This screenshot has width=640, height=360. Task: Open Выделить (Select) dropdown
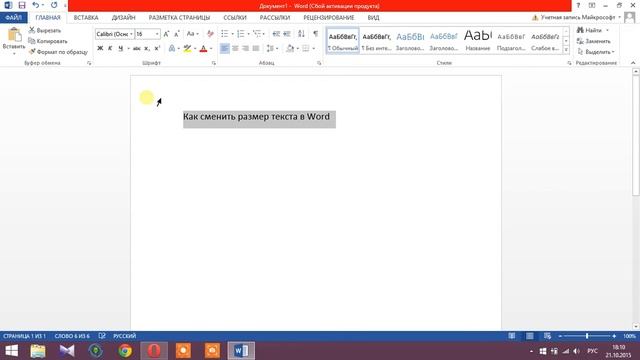(596, 52)
